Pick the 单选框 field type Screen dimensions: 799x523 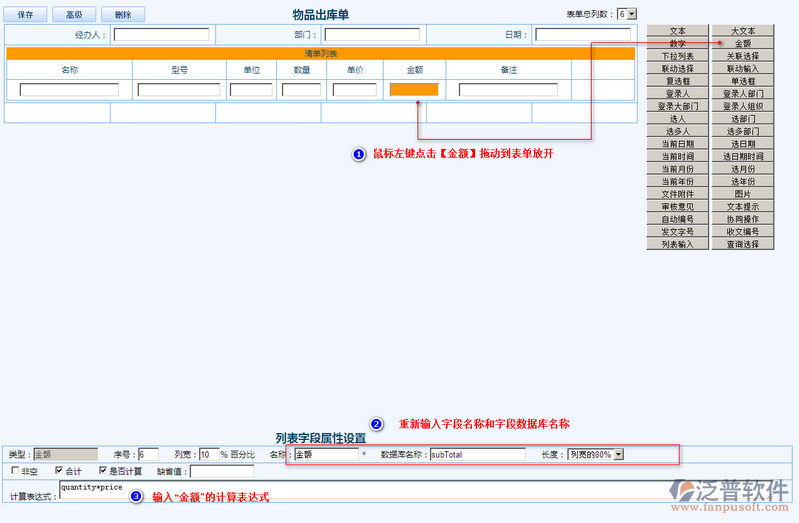click(x=743, y=82)
